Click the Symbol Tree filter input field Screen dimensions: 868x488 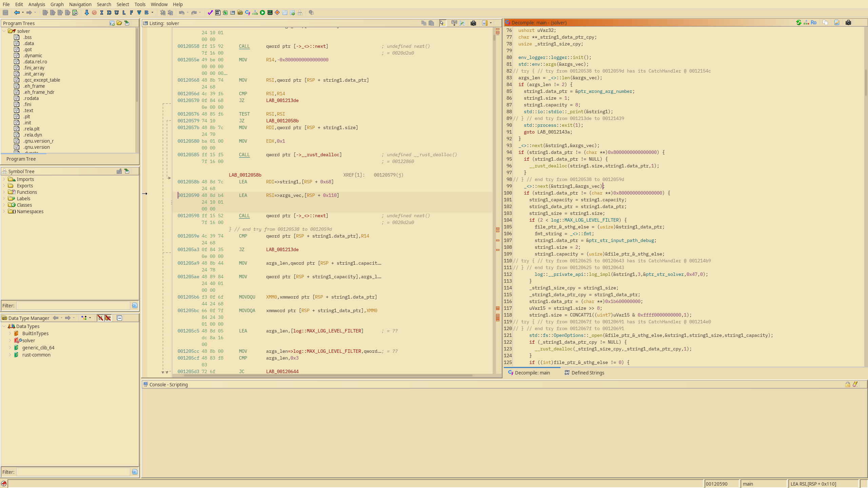(73, 306)
